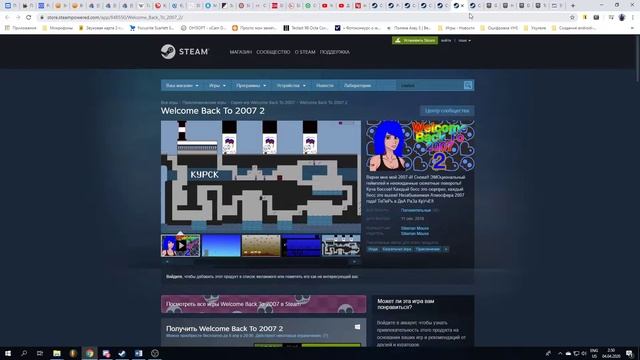Open a new browser tab with the plus
Screen dimensions: 640x360
tap(573, 6)
